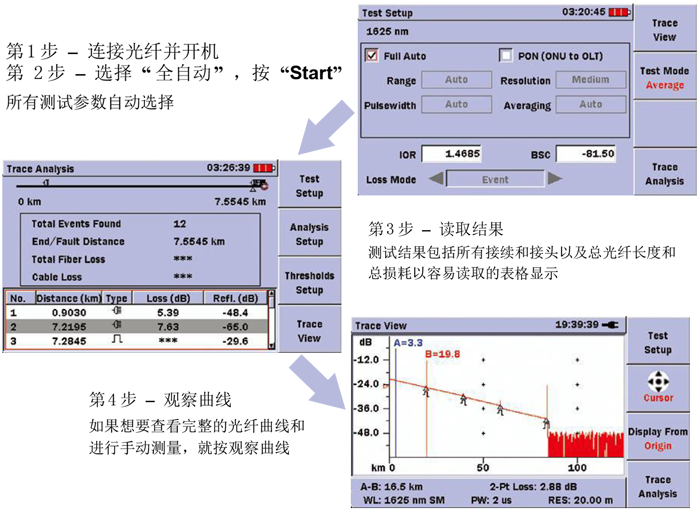Enable the PON (ONU to OLT) checkbox
This screenshot has height=517, width=700.
[x=505, y=56]
